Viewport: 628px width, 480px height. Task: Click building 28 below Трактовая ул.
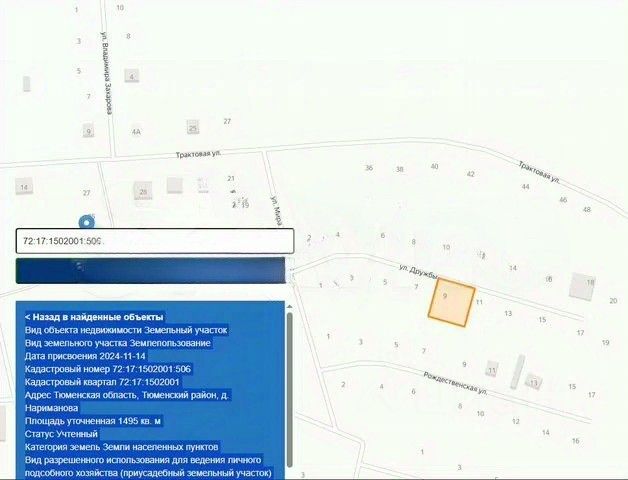point(143,192)
